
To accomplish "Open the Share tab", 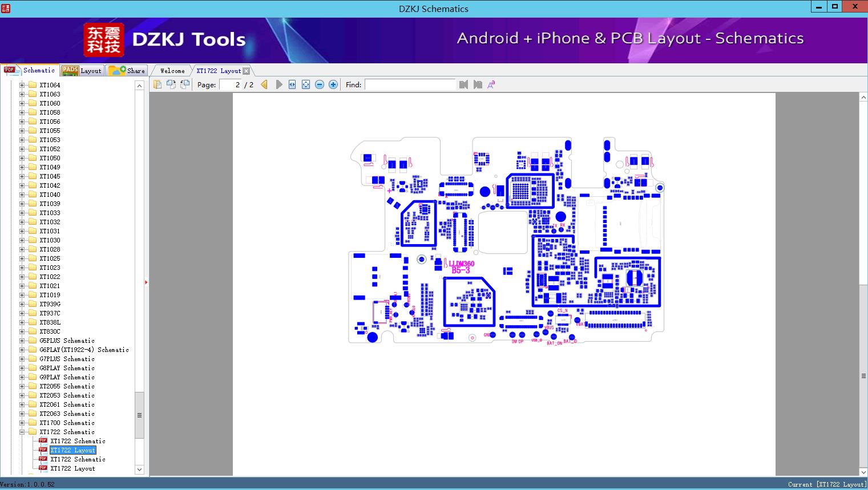I will tap(127, 71).
